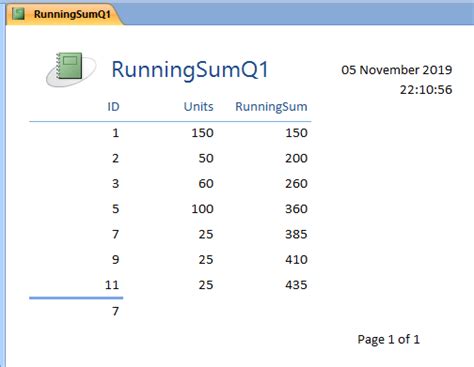This screenshot has width=474, height=367.
Task: Click the RunningSumQ1 report title
Action: pos(190,70)
